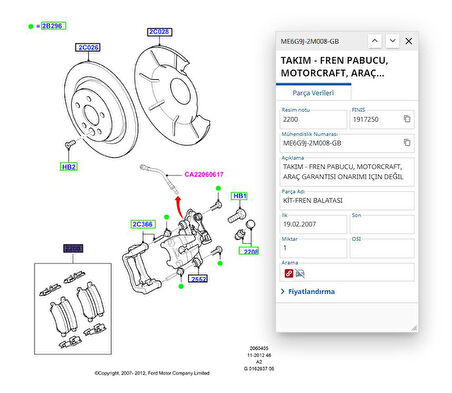The width and height of the screenshot is (452, 393).
Task: Go to next part with the down chevron
Action: click(393, 41)
